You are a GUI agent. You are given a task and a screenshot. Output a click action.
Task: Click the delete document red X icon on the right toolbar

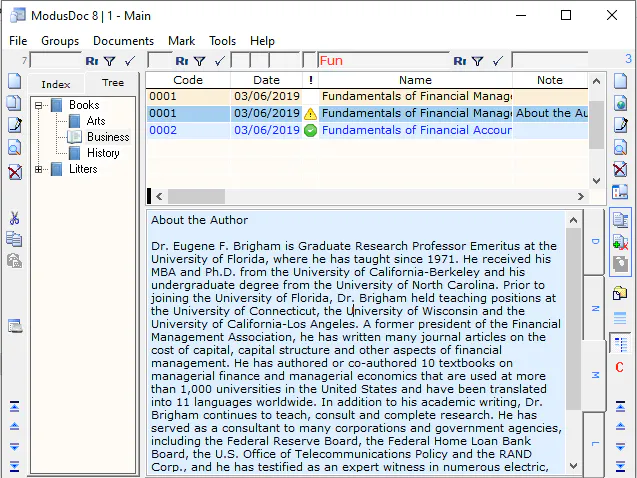click(x=620, y=169)
